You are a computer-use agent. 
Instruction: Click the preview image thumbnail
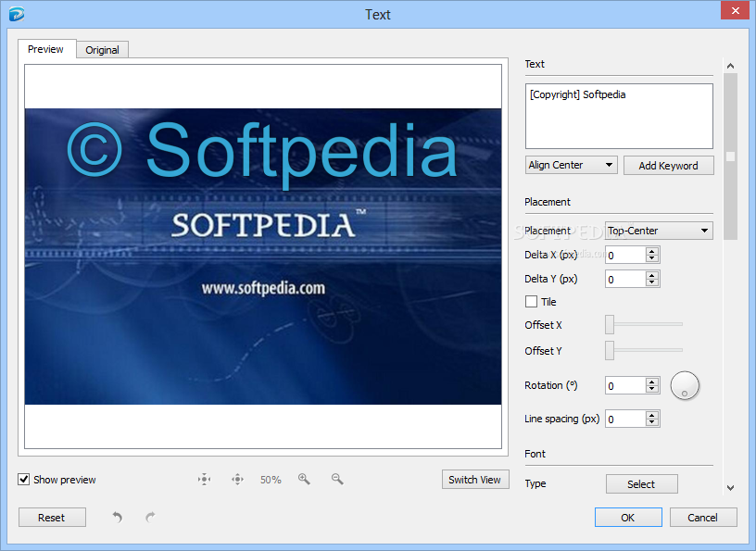[x=263, y=257]
